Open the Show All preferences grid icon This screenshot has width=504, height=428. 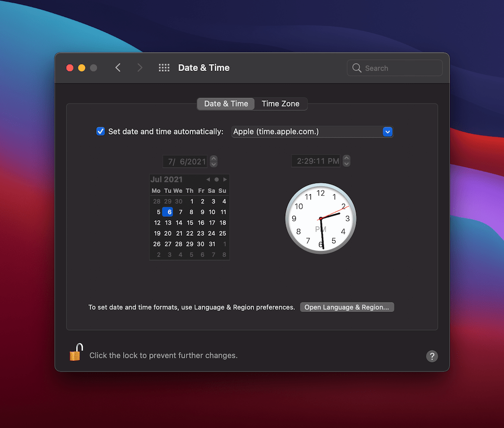[x=164, y=67]
